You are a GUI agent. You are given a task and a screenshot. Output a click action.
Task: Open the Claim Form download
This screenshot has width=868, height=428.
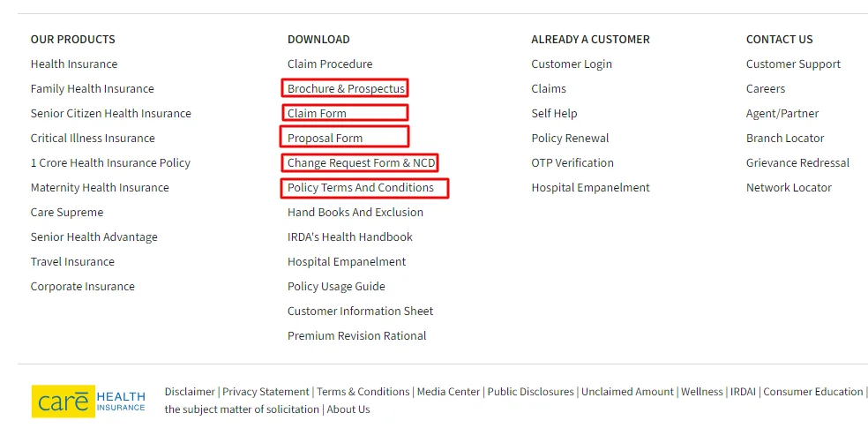coord(317,114)
